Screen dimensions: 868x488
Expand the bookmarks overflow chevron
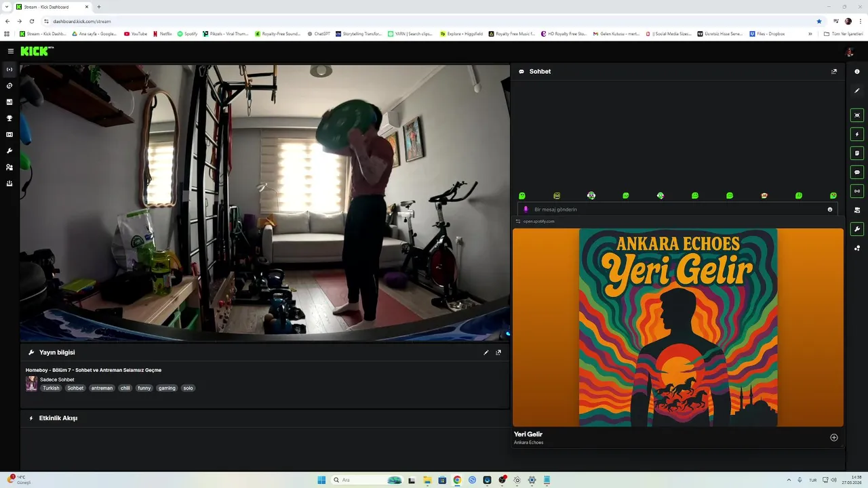[810, 34]
